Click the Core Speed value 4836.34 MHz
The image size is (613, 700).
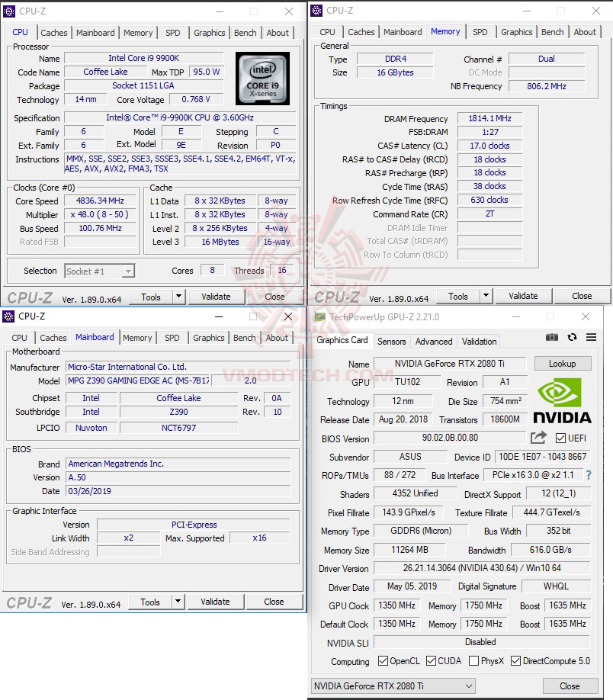[x=100, y=201]
